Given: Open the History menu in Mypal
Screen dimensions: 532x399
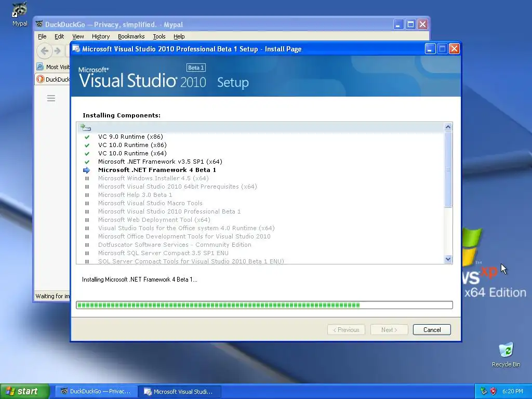Looking at the screenshot, I should point(101,36).
